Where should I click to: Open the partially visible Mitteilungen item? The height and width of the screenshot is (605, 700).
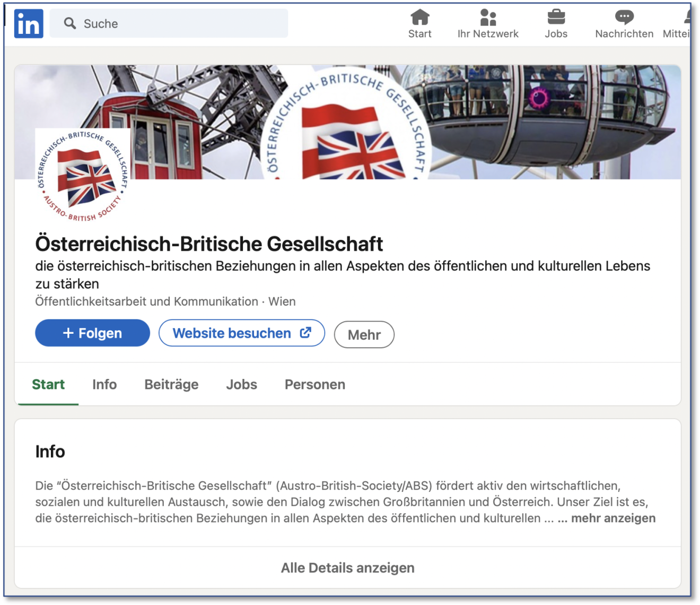click(677, 24)
